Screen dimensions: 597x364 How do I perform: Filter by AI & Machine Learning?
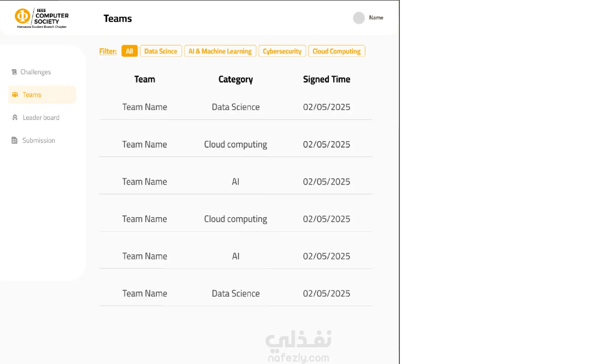pyautogui.click(x=220, y=51)
